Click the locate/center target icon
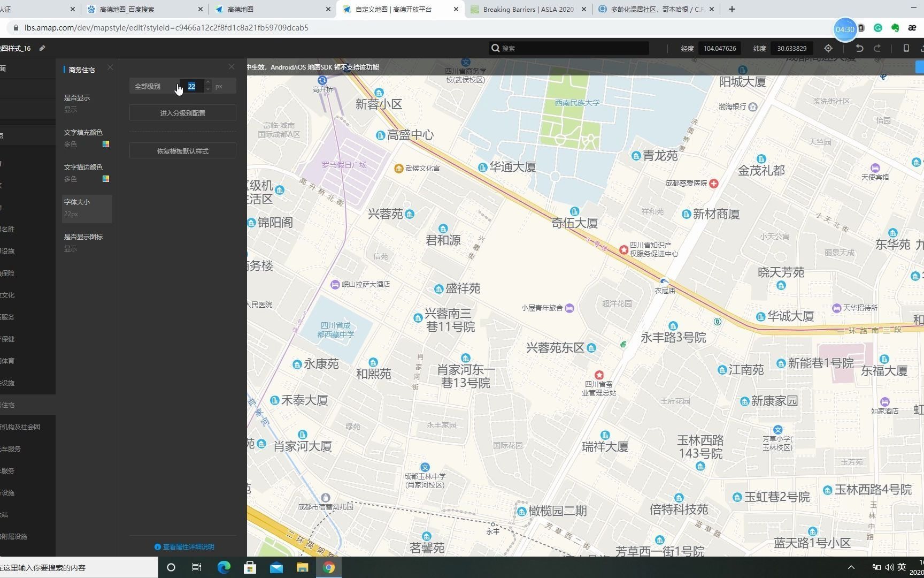The width and height of the screenshot is (924, 578). [x=828, y=48]
